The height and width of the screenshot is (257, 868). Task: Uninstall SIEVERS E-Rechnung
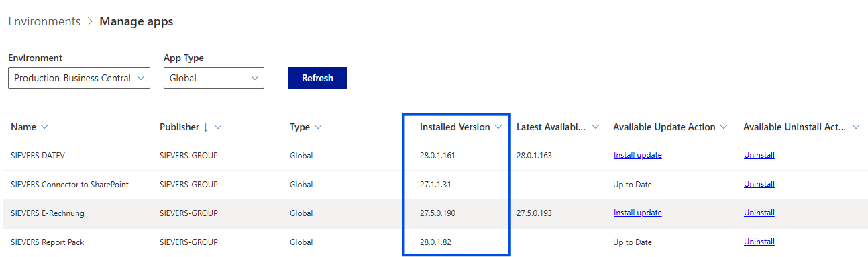(x=759, y=213)
